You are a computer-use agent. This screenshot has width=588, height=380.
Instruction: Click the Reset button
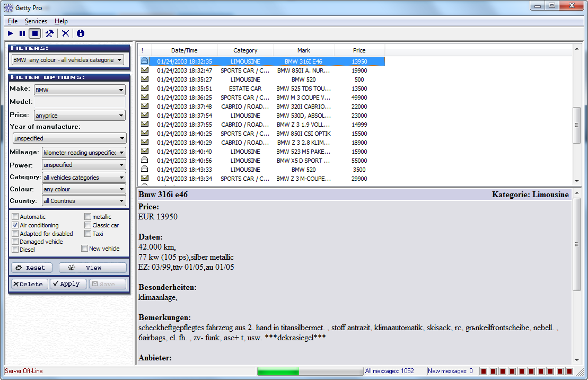31,268
